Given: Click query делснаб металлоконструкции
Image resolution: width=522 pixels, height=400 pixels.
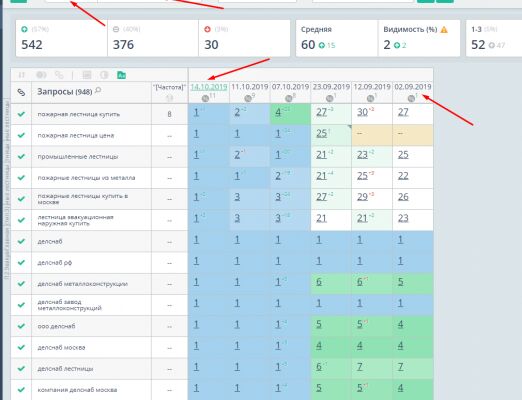Looking at the screenshot, I should pos(83,284).
